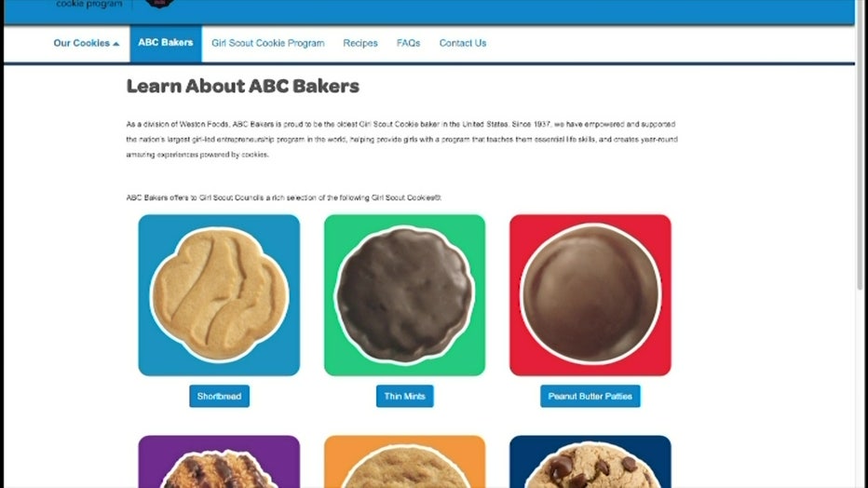
Task: Click the Peanut Butter Patties button
Action: click(x=590, y=396)
